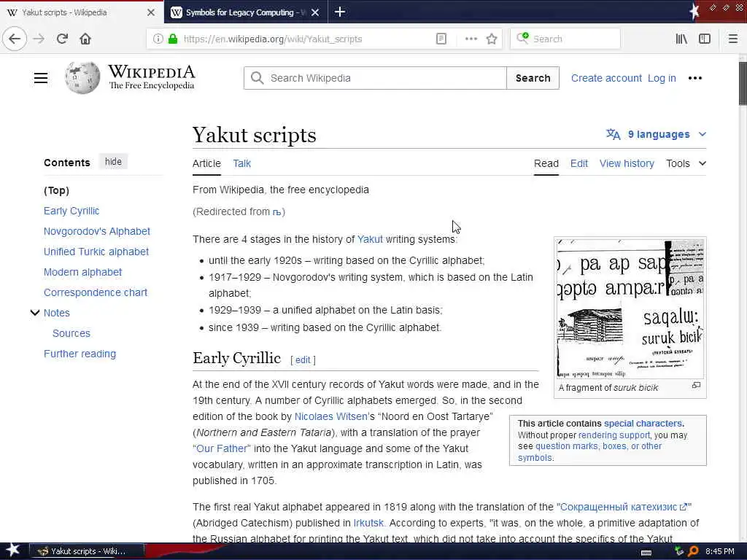This screenshot has width=747, height=560.
Task: Jump to Unified Turkic alphabet section
Action: [x=96, y=252]
